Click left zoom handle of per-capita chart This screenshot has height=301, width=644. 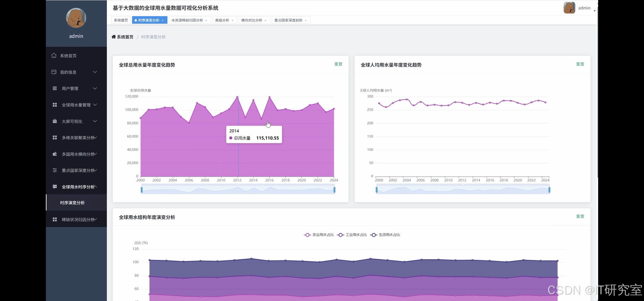[377, 190]
